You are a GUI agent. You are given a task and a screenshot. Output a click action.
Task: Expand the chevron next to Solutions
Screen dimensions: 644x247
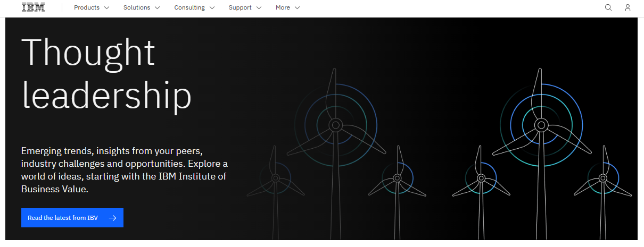[157, 8]
